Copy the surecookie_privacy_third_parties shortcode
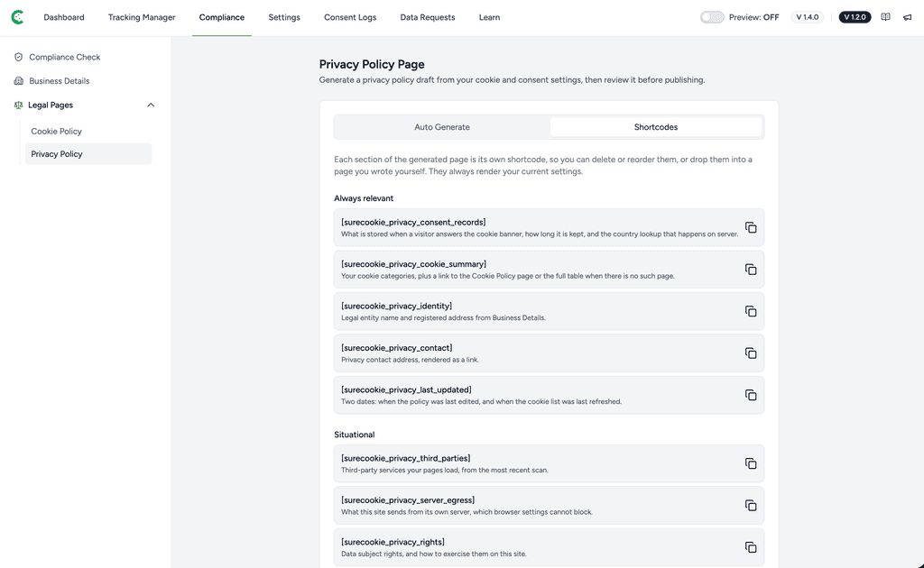This screenshot has width=924, height=568. point(751,463)
